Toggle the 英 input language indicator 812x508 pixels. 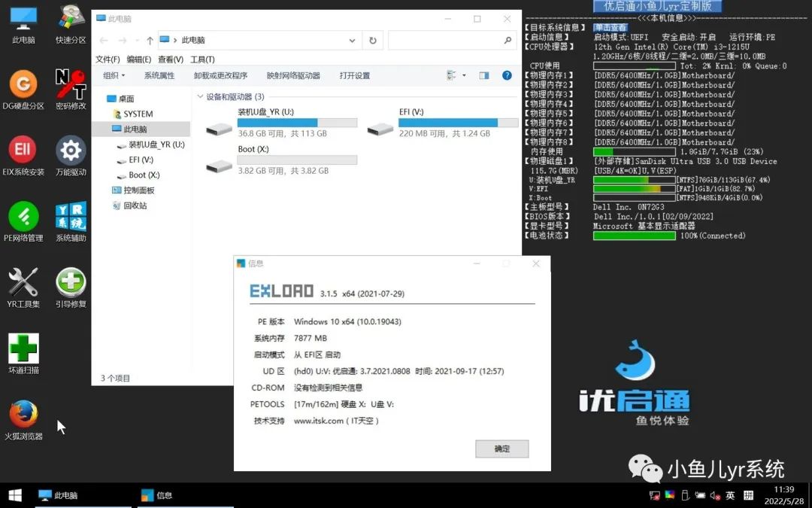point(730,495)
